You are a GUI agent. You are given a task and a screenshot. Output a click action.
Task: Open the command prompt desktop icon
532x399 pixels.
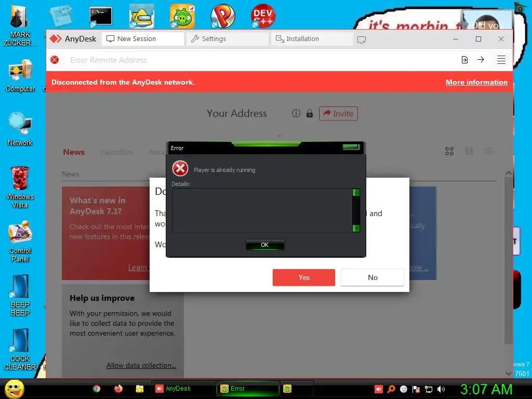[101, 16]
